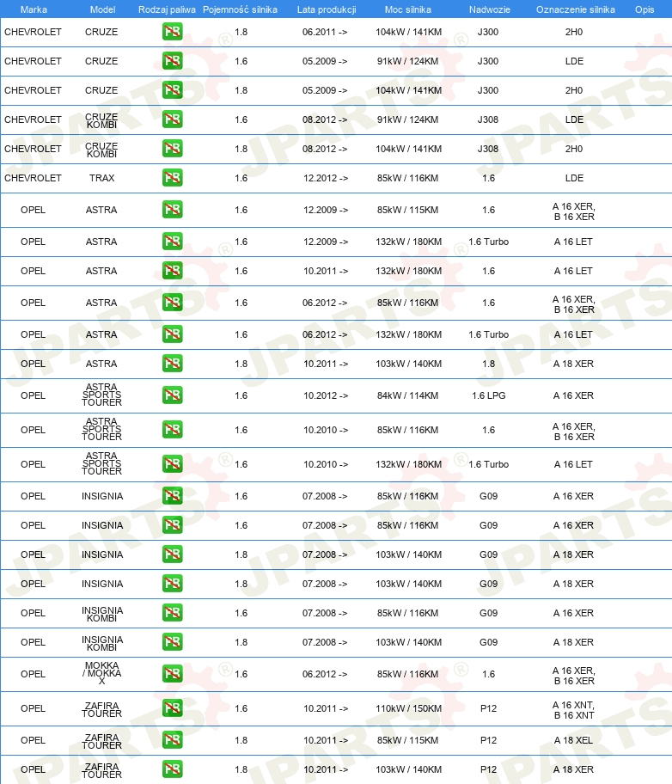The height and width of the screenshot is (784, 672).
Task: Select OPEL cell in the Mokka row
Action: coord(33,674)
